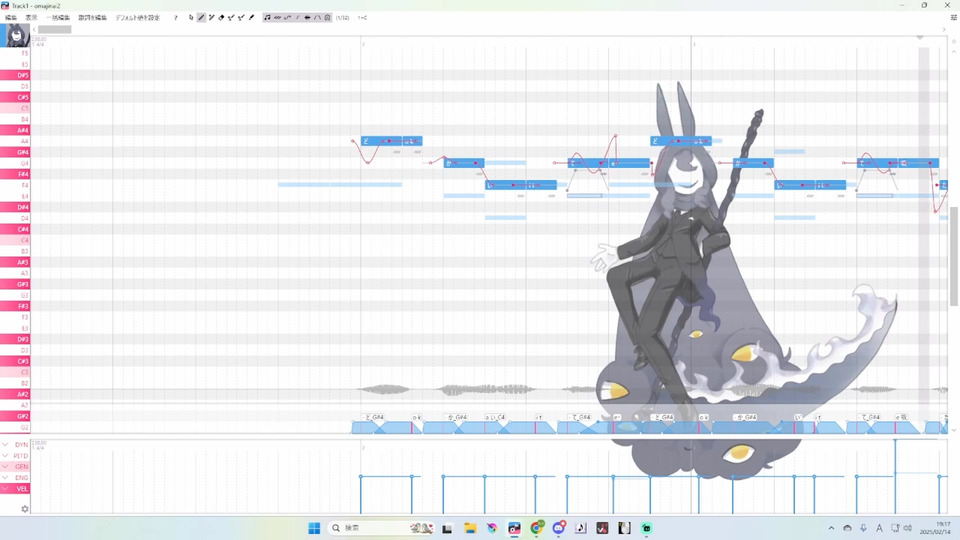Open the 編集 menu
This screenshot has width=960, height=540.
pyautogui.click(x=11, y=18)
